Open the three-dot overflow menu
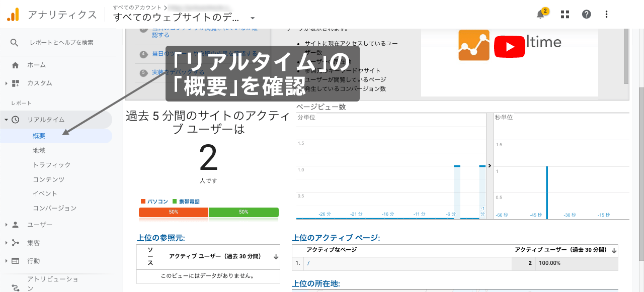 606,15
